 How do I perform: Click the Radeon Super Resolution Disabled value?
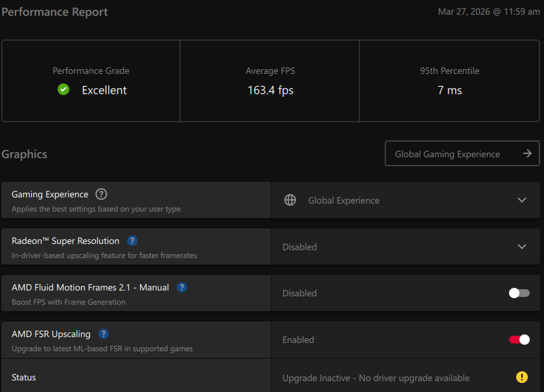click(300, 247)
